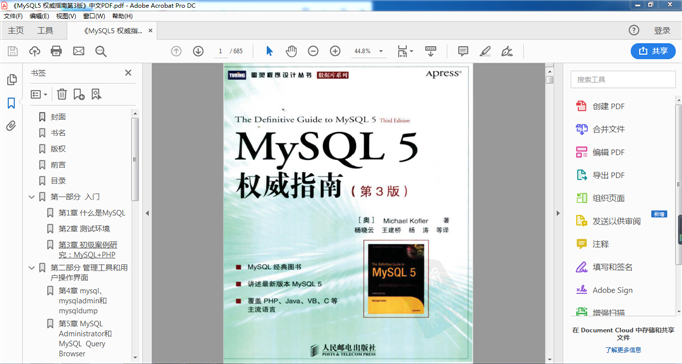Click 了解更多信息 link
682x364 pixels.
623,350
